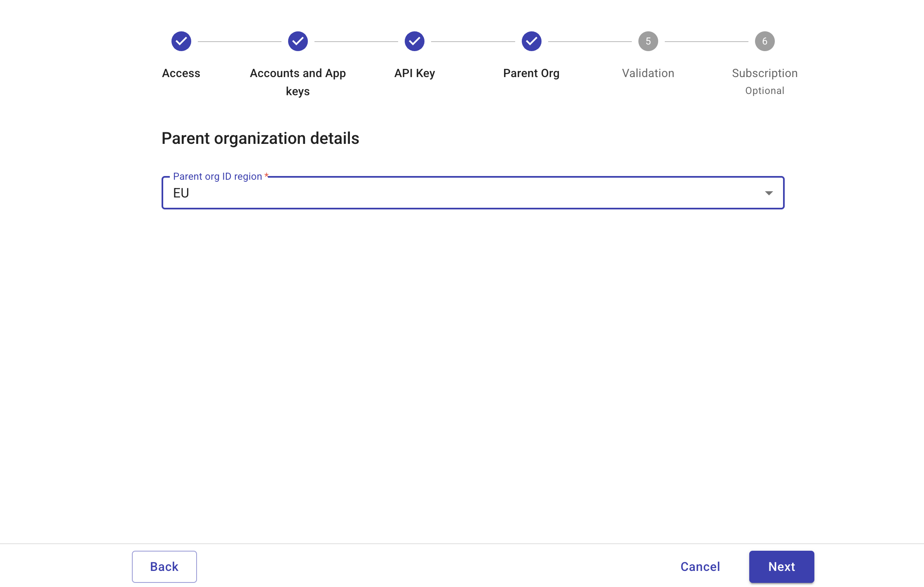The width and height of the screenshot is (924, 587).
Task: Click the Parent organization details heading
Action: 260,138
